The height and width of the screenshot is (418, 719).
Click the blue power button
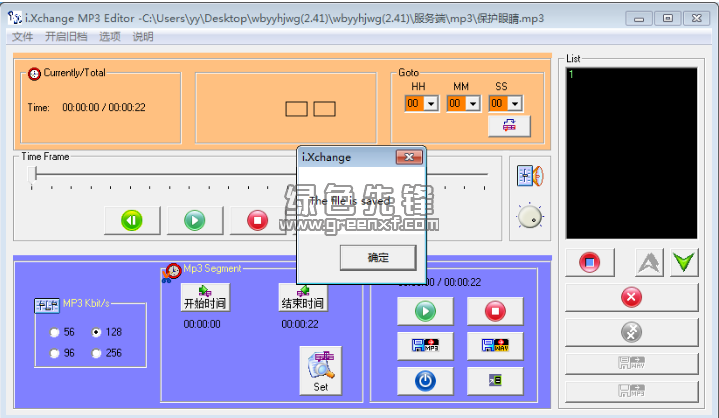click(425, 381)
